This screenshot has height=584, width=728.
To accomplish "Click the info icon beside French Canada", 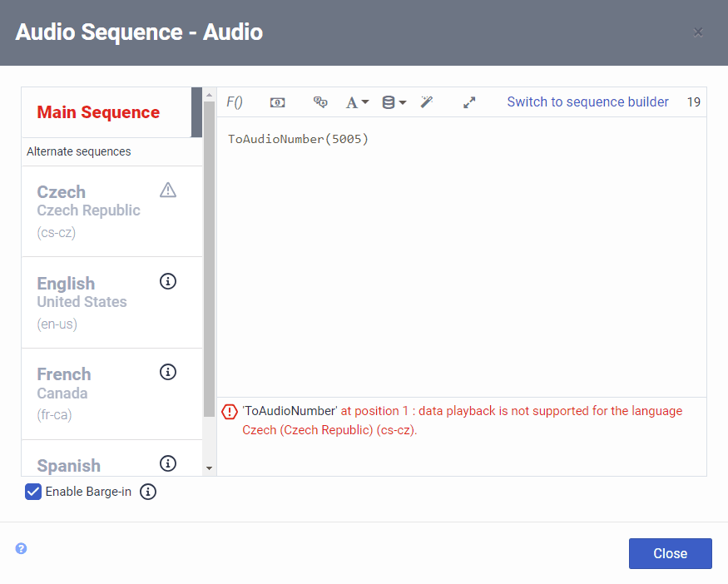I will tap(167, 372).
